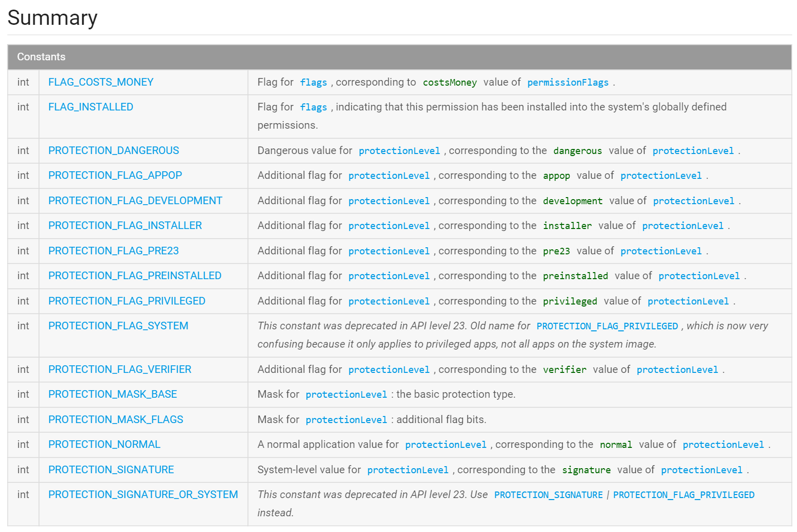This screenshot has width=797, height=532.
Task: Open PROTECTION_FLAG_PREINSTALLED constant
Action: click(x=135, y=276)
